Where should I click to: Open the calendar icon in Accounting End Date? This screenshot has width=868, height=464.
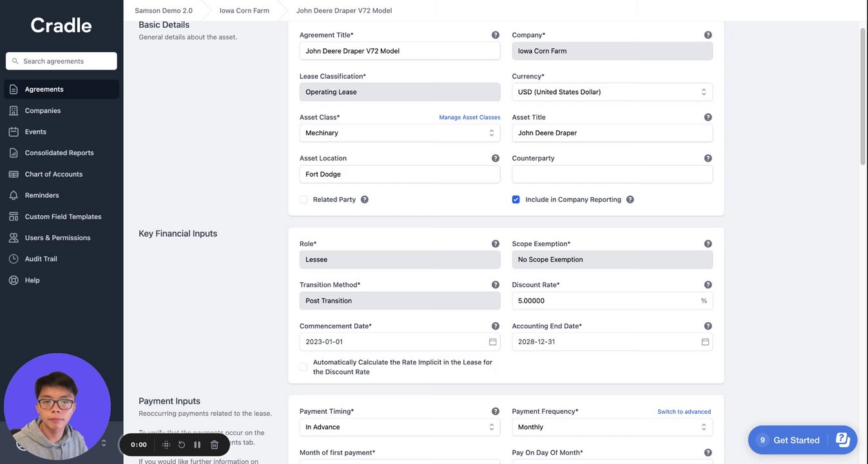click(706, 342)
